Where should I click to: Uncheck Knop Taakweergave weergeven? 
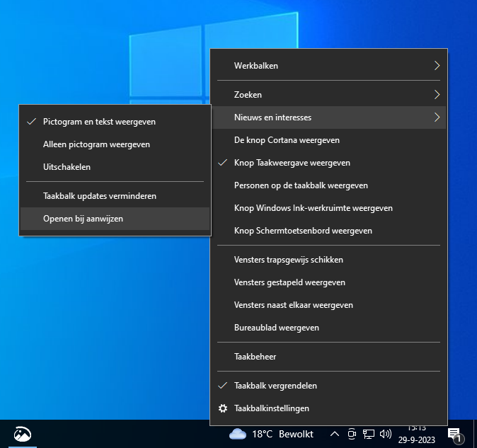292,163
